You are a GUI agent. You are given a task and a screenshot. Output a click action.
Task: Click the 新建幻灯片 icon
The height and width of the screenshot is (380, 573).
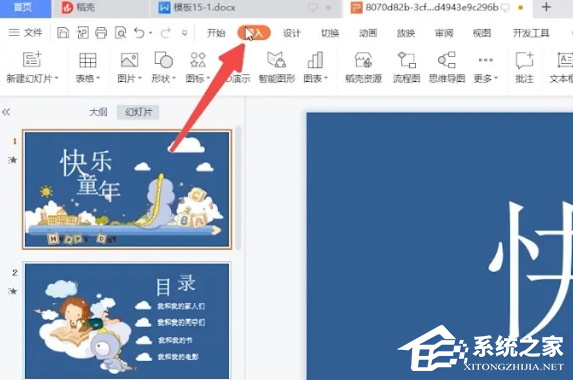[x=32, y=60]
